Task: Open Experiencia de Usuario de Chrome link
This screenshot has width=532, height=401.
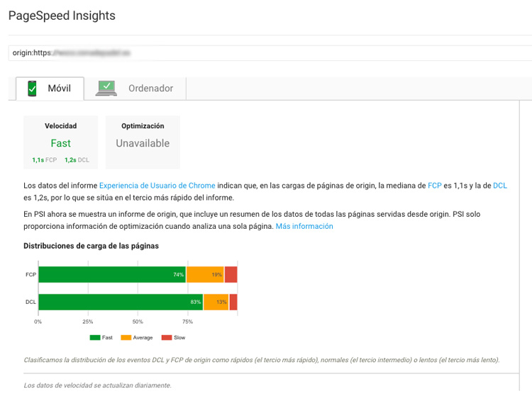Action: coord(157,186)
